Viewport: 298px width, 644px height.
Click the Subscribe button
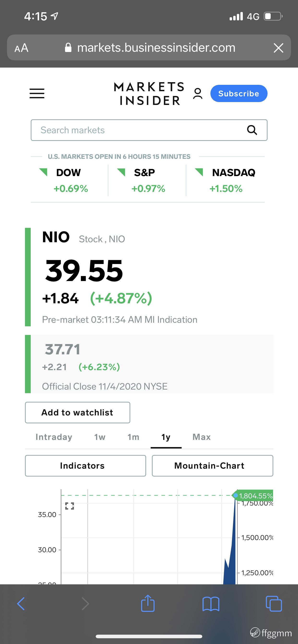(x=239, y=93)
